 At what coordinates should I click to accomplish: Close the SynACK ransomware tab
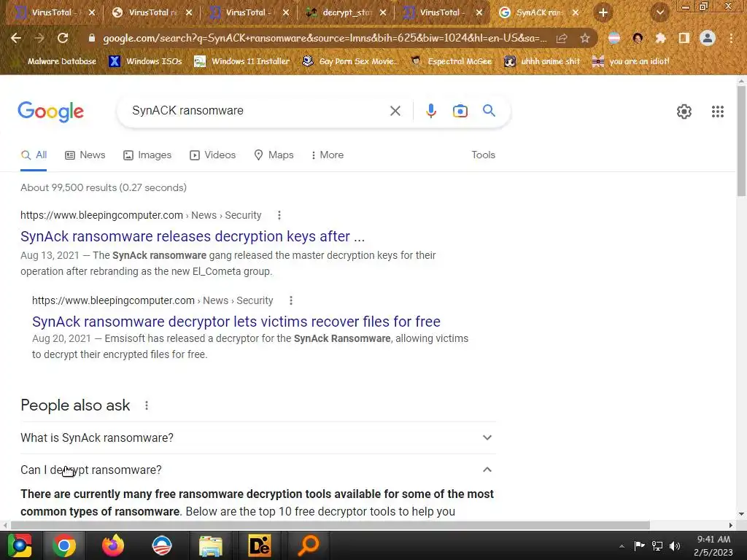[x=576, y=13]
